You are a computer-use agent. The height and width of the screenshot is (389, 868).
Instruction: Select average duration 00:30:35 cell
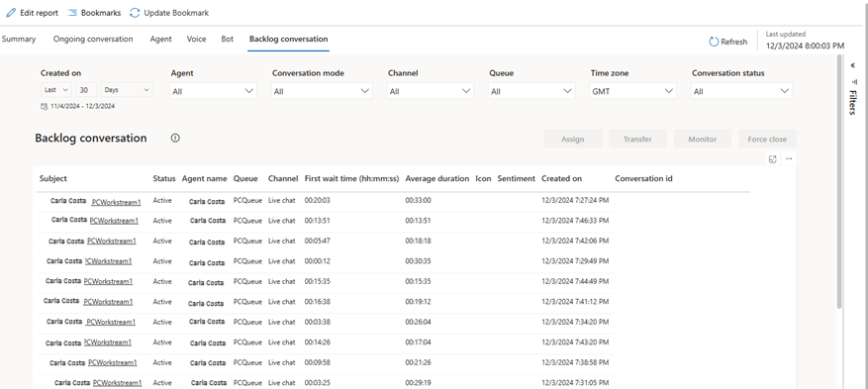418,261
